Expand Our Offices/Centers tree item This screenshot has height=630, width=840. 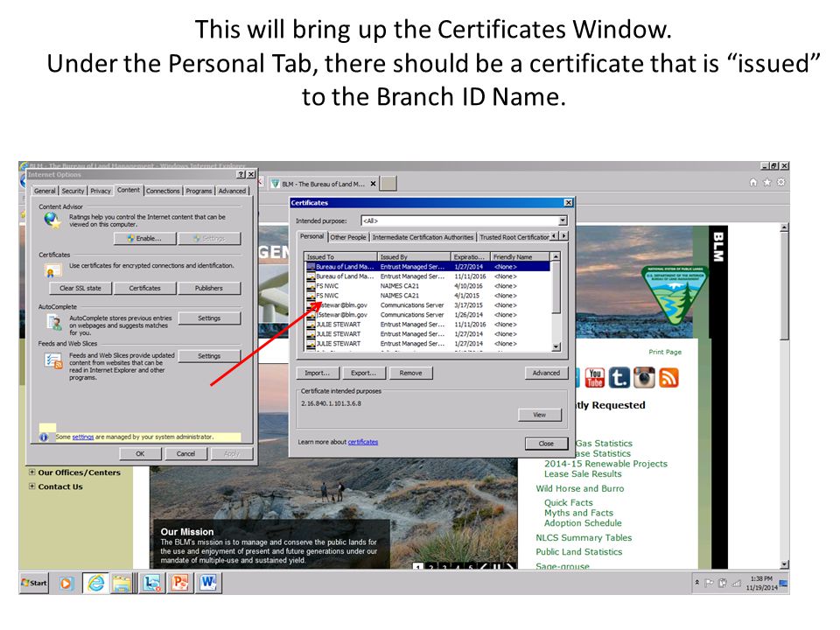point(32,472)
